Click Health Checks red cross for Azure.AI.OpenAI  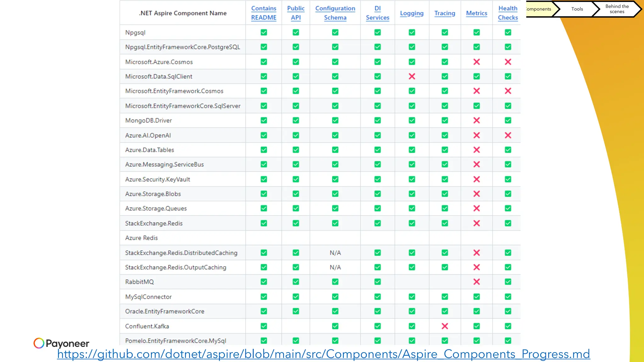tap(508, 135)
